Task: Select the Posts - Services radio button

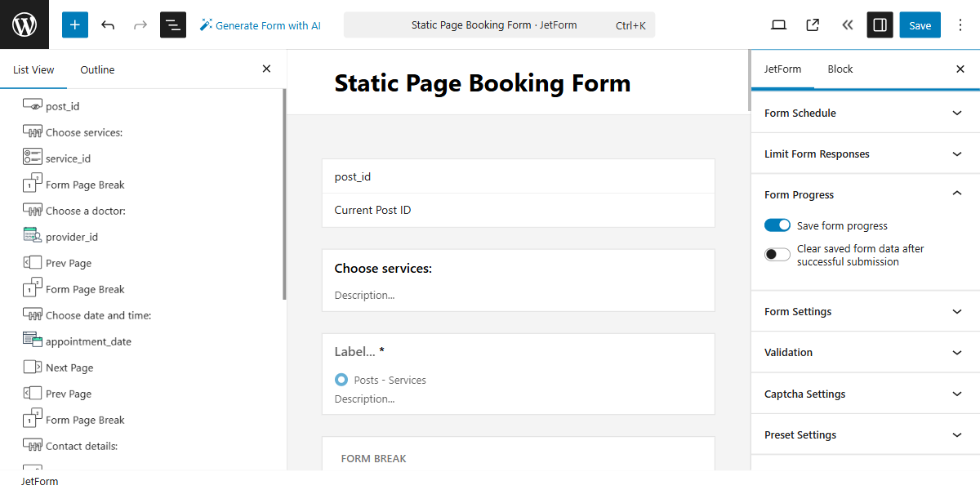Action: coord(342,379)
